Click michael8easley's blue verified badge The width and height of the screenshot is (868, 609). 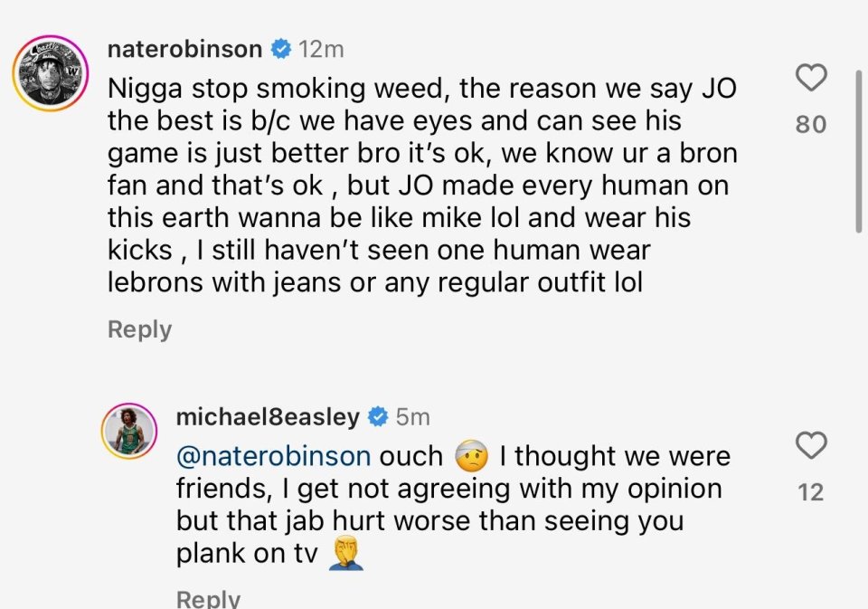(379, 417)
